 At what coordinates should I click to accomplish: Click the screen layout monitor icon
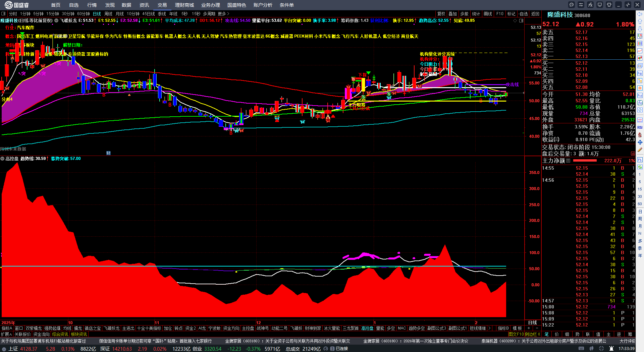click(600, 5)
